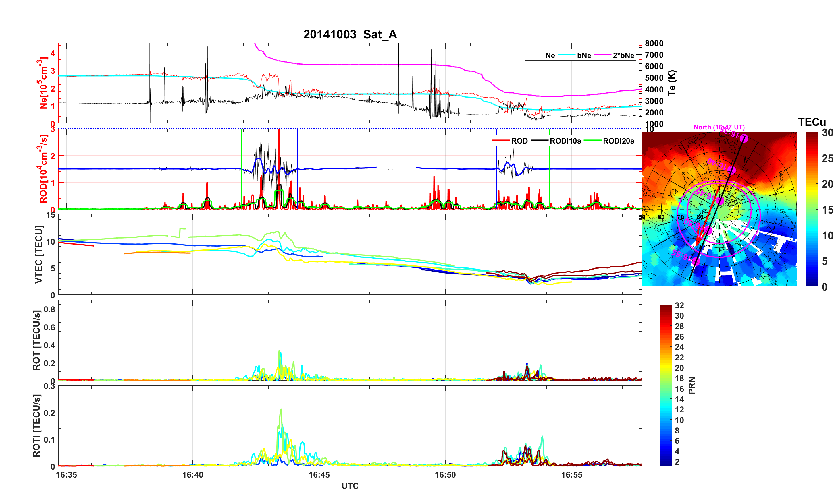The width and height of the screenshot is (834, 504).
Task: Select the red Ne legend entry
Action: [x=550, y=55]
